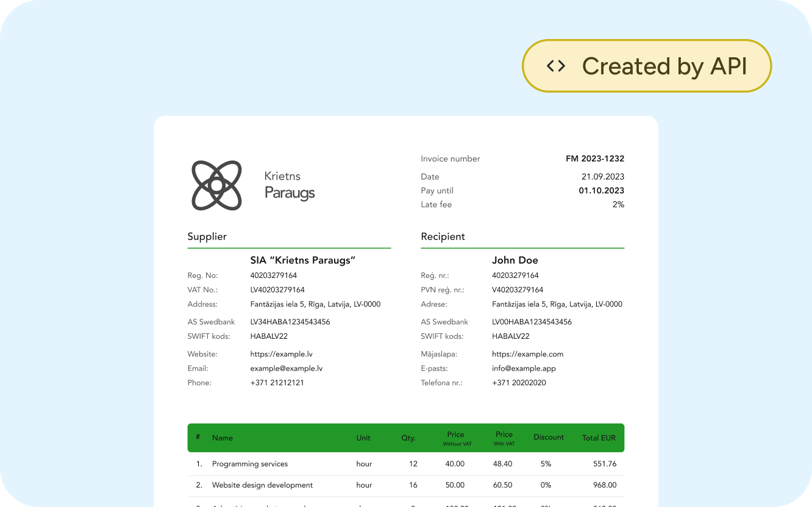Click the Name column header

[x=223, y=438]
